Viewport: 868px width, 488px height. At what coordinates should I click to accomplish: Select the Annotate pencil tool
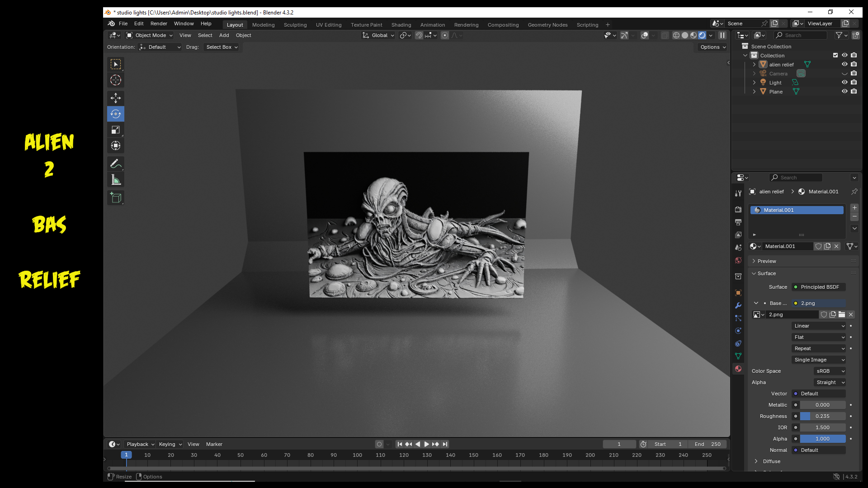coord(116,164)
